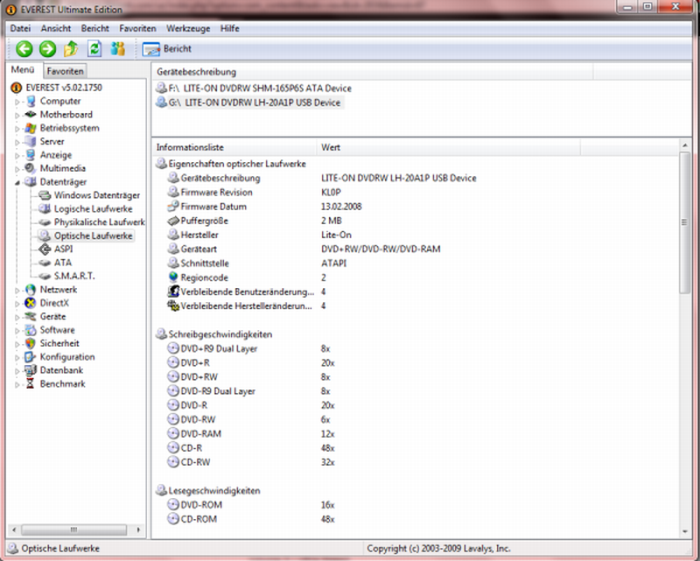Select ATA in the tree

coord(62,262)
